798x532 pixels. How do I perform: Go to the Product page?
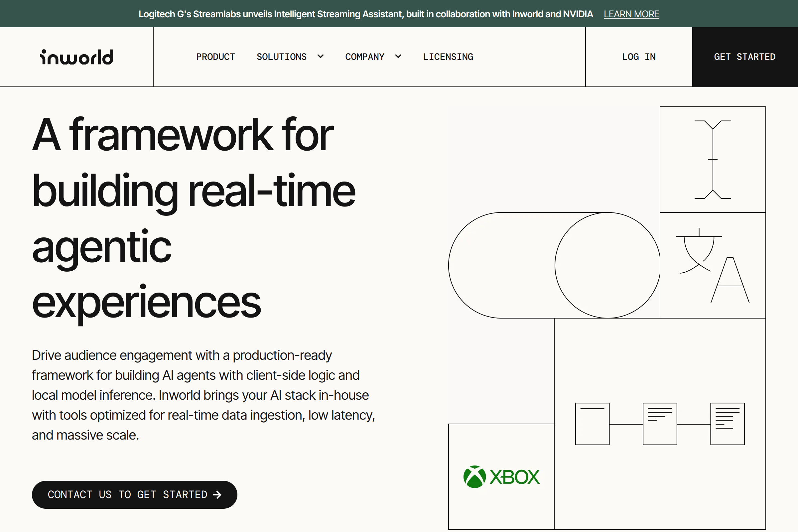pyautogui.click(x=215, y=57)
